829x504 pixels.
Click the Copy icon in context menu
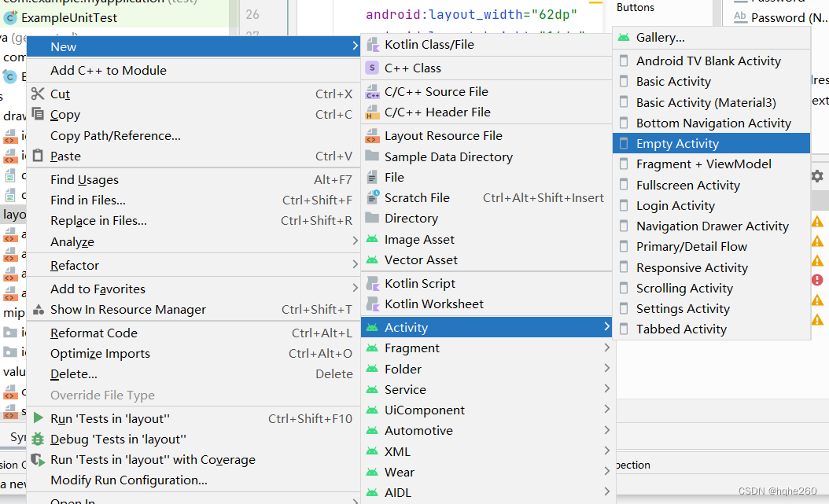click(38, 115)
